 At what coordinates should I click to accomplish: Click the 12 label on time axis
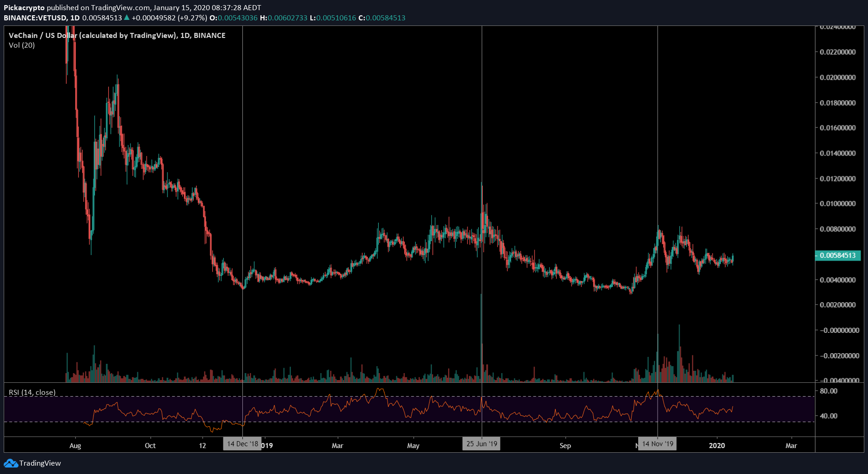pos(203,446)
